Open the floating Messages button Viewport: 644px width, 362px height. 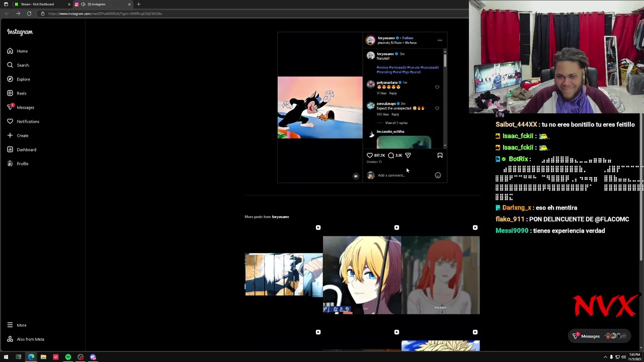pyautogui.click(x=600, y=336)
